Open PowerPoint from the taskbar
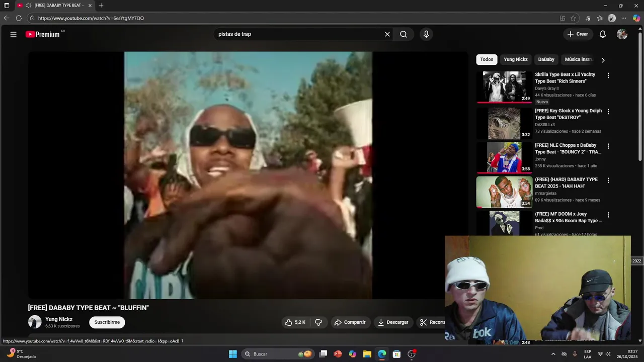Image resolution: width=644 pixels, height=362 pixels. [338, 354]
